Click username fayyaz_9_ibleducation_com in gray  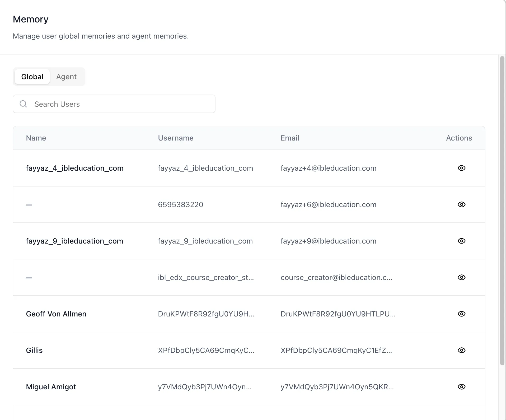[205, 241]
